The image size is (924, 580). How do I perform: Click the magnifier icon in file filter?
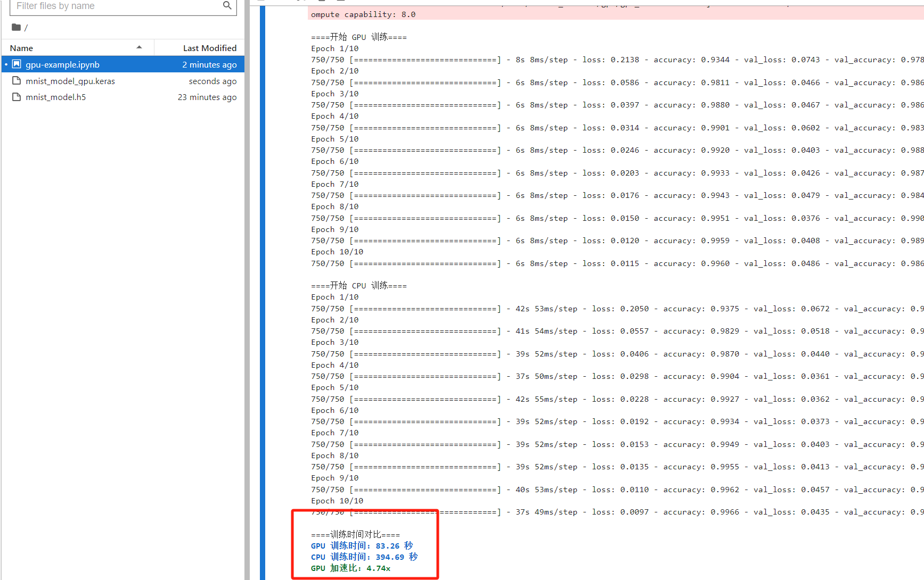227,5
